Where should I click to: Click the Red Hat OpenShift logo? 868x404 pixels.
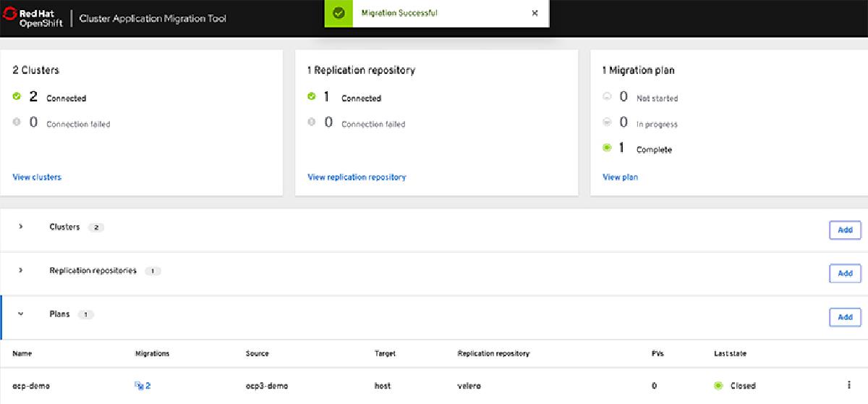coord(33,17)
